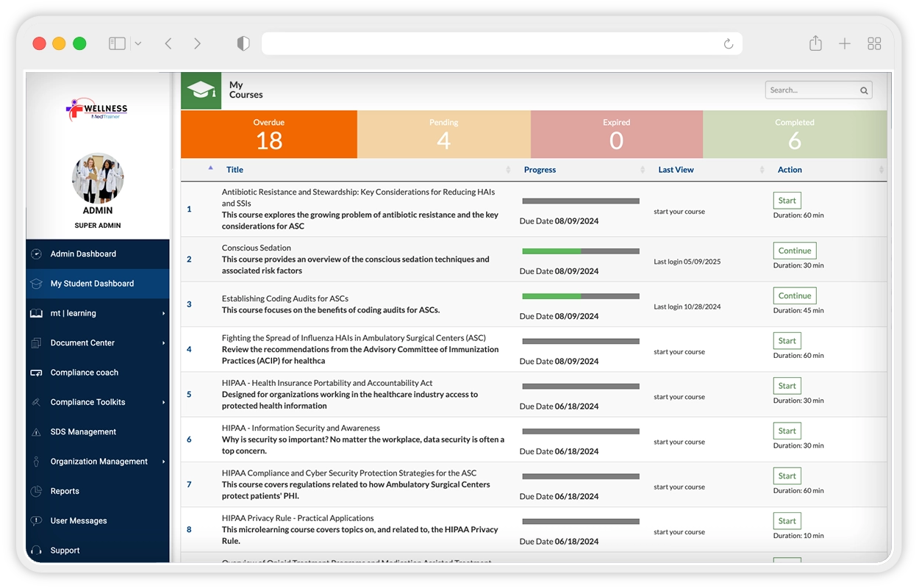Viewport: 919px width, 588px height.
Task: Click the browser reload icon
Action: click(x=728, y=44)
